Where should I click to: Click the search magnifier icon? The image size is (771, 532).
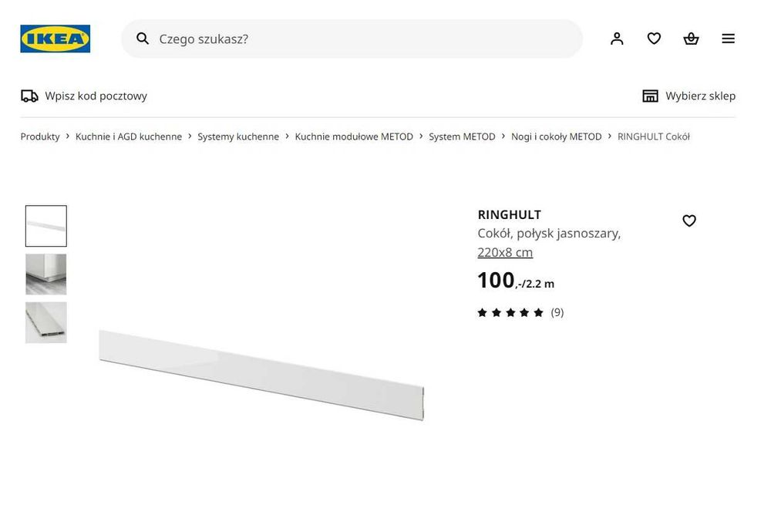pyautogui.click(x=143, y=39)
